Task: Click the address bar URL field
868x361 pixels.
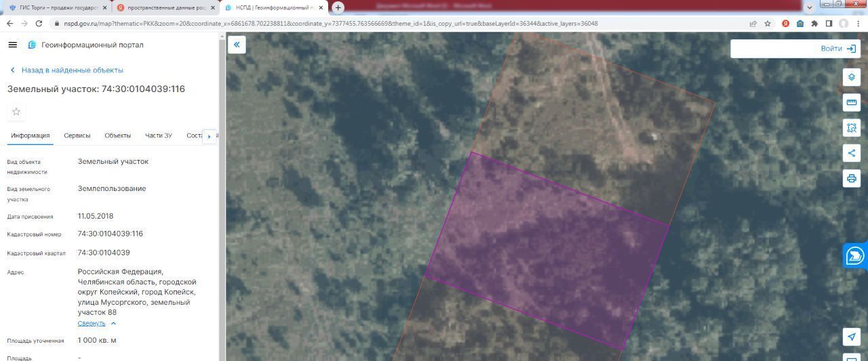Action: pyautogui.click(x=400, y=23)
